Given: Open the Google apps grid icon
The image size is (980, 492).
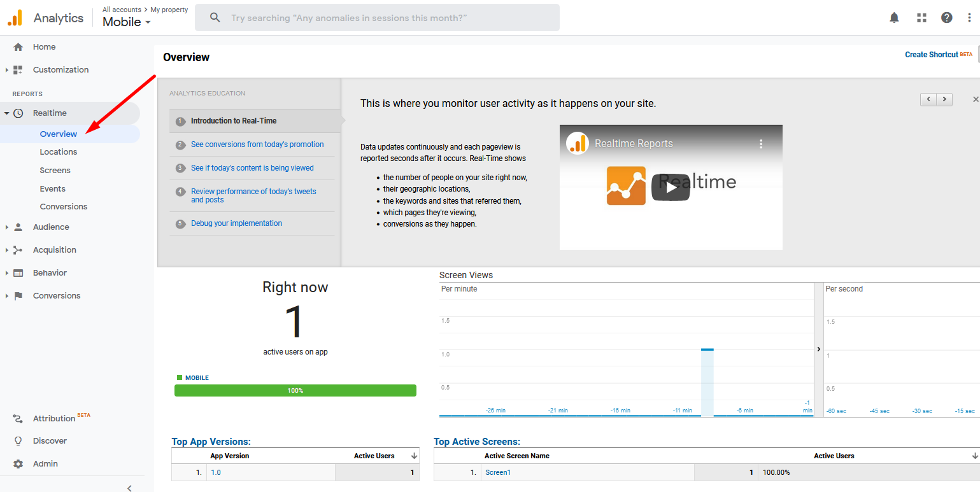Looking at the screenshot, I should (x=921, y=18).
